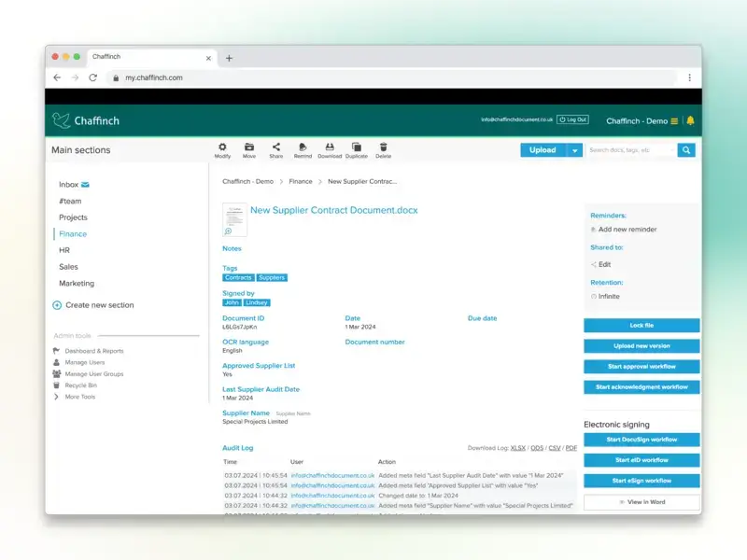Click the Dashboard & Reports flag icon
Viewport: 747px width, 560px height.
56,351
